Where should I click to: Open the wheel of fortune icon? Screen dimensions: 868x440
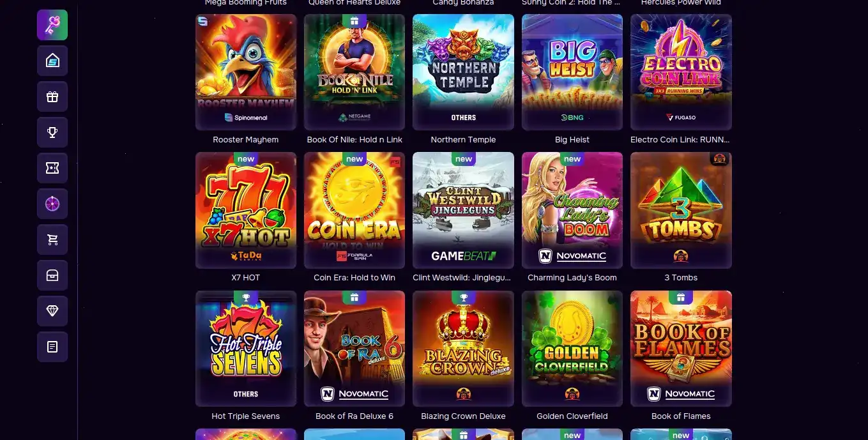pyautogui.click(x=52, y=204)
